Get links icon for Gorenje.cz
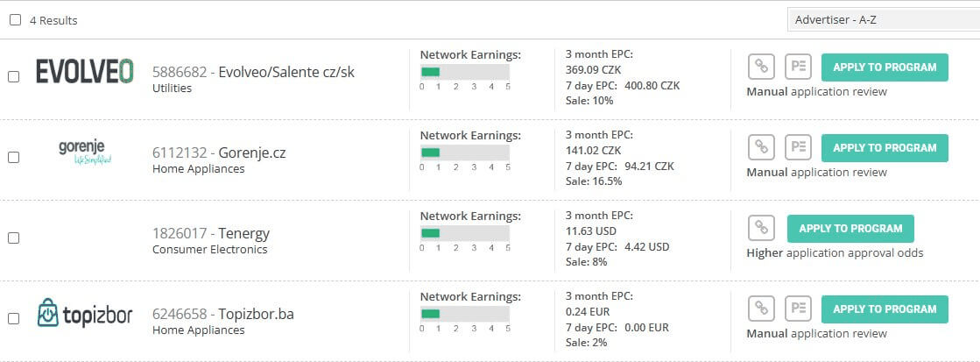Image resolution: width=980 pixels, height=362 pixels. 761,147
